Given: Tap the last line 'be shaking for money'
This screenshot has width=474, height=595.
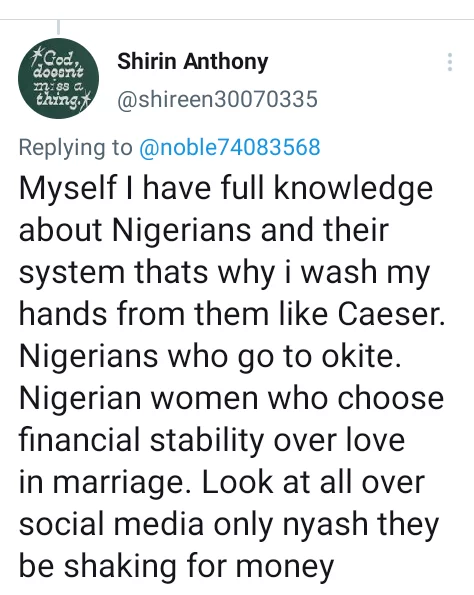Looking at the screenshot, I should (176, 568).
